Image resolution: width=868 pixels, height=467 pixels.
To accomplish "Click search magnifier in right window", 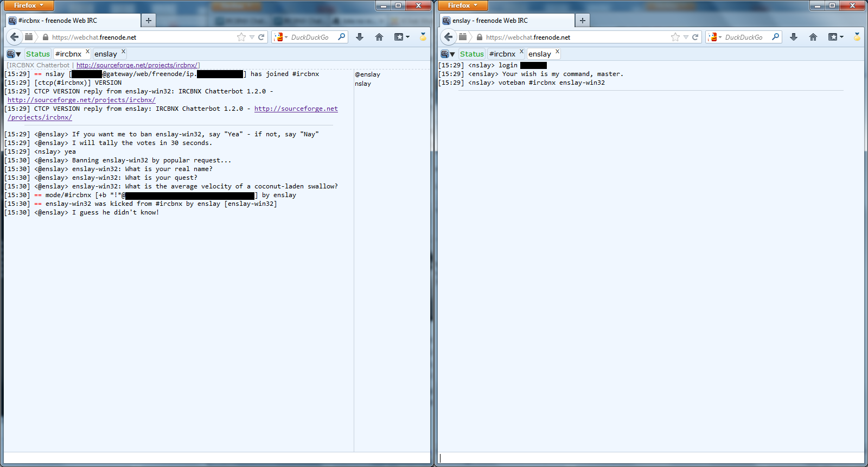I will tap(775, 37).
